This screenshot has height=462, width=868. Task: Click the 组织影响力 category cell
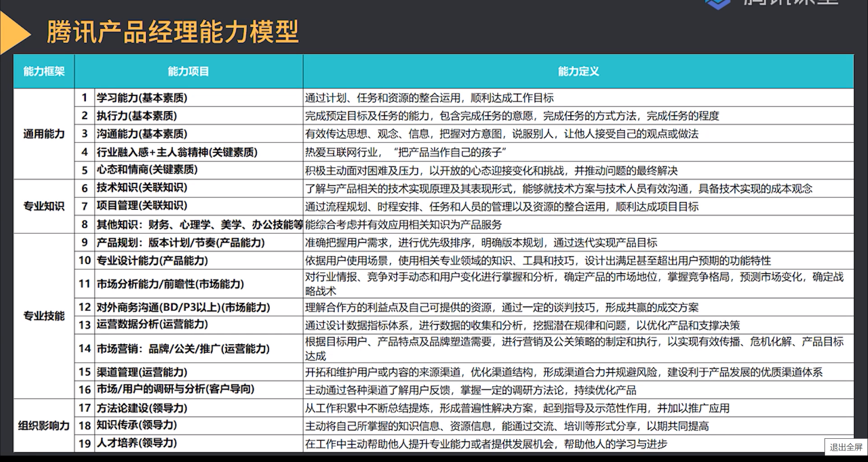(x=44, y=426)
